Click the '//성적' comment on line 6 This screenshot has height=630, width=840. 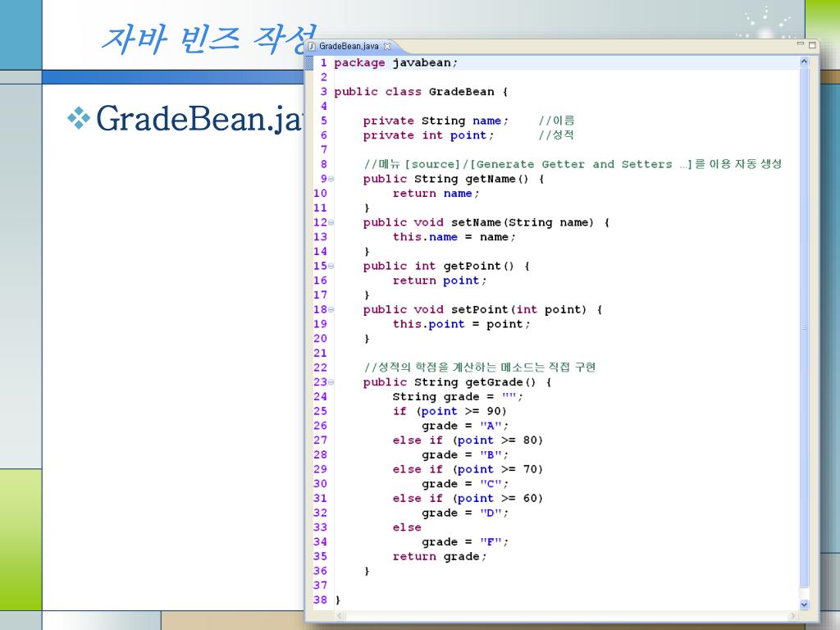tap(557, 135)
